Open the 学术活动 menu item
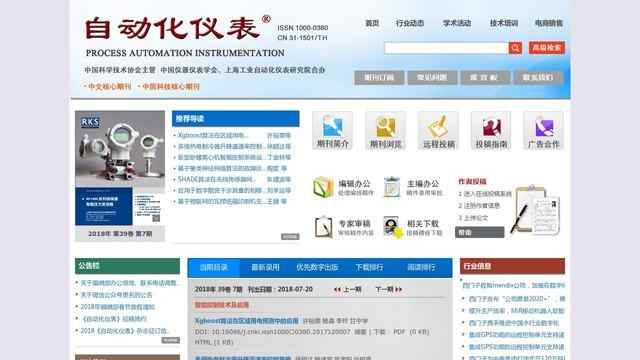640x360 pixels. tap(457, 23)
